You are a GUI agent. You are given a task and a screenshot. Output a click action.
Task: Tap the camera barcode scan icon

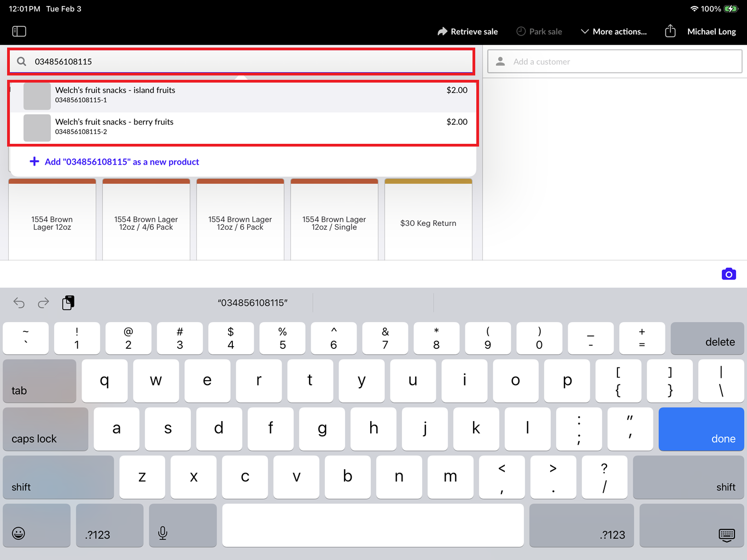tap(728, 274)
